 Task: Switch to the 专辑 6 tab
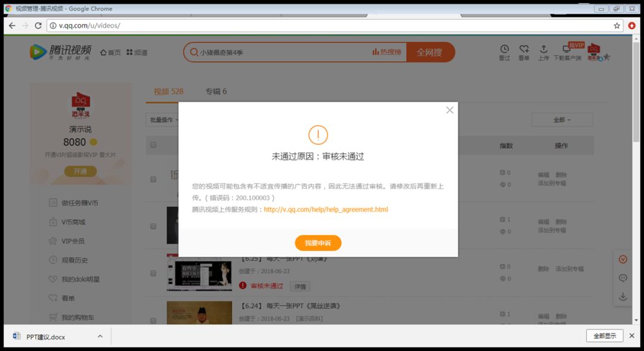coord(216,92)
